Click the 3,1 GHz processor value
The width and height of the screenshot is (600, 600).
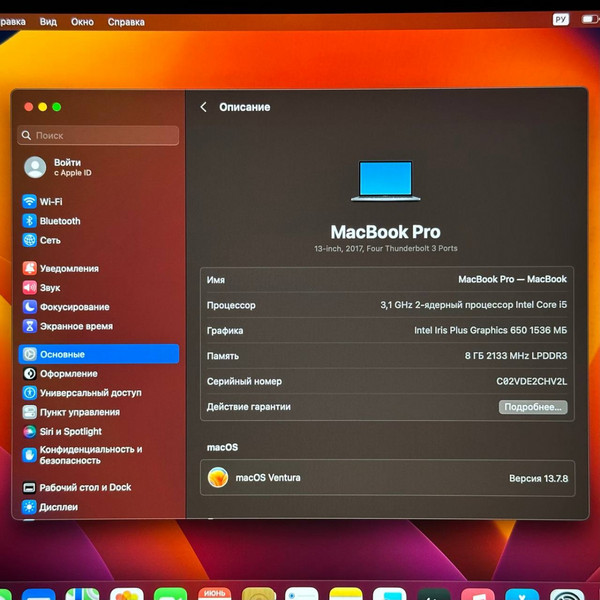point(473,305)
